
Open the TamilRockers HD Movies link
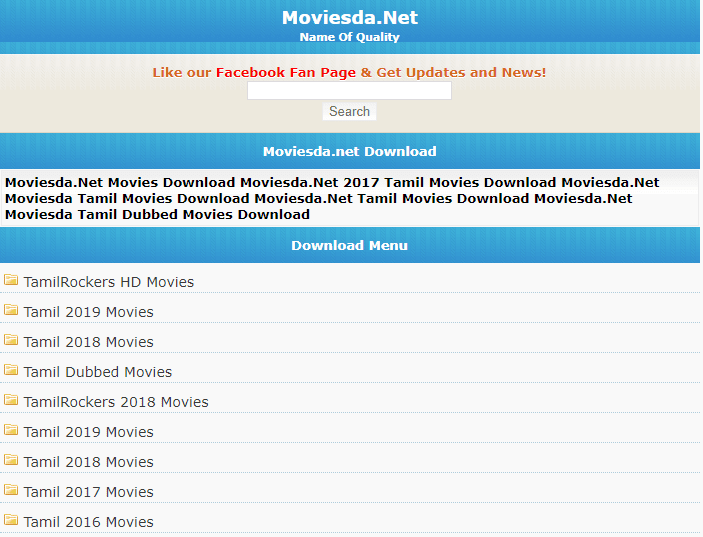click(108, 282)
